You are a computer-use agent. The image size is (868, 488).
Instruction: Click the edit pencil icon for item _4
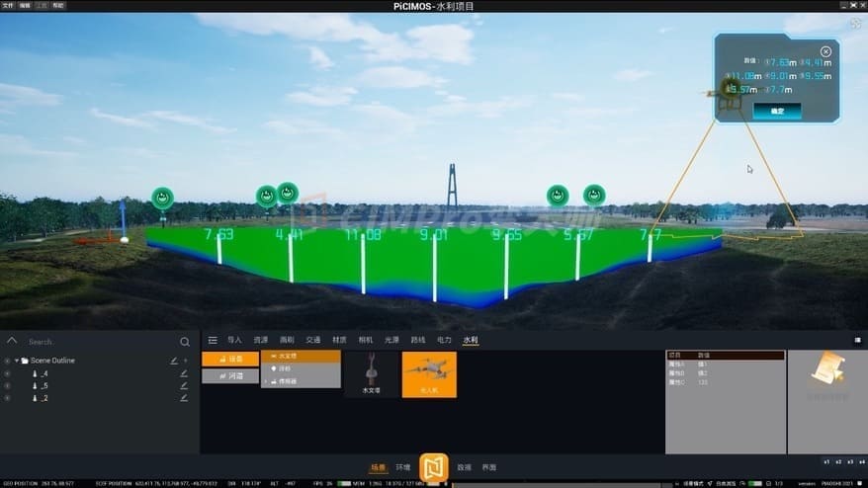(x=184, y=373)
